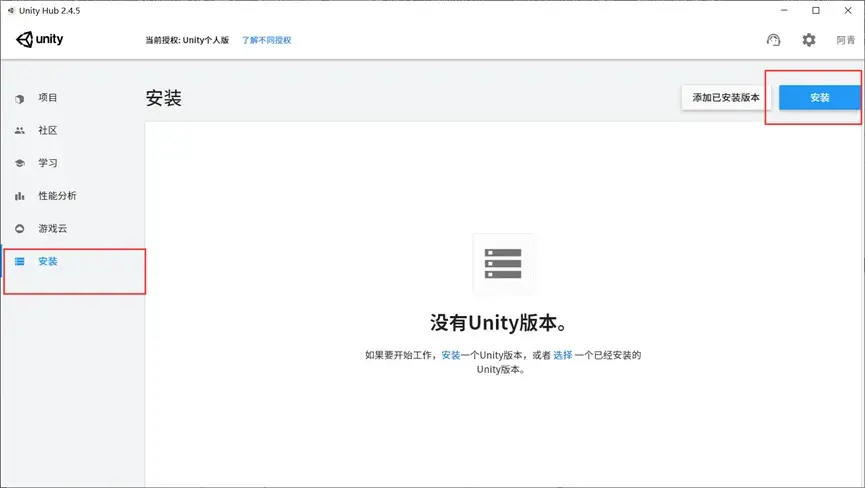The image size is (865, 488).
Task: Click the graduation cap icon beside 学习
Action: pyautogui.click(x=20, y=163)
